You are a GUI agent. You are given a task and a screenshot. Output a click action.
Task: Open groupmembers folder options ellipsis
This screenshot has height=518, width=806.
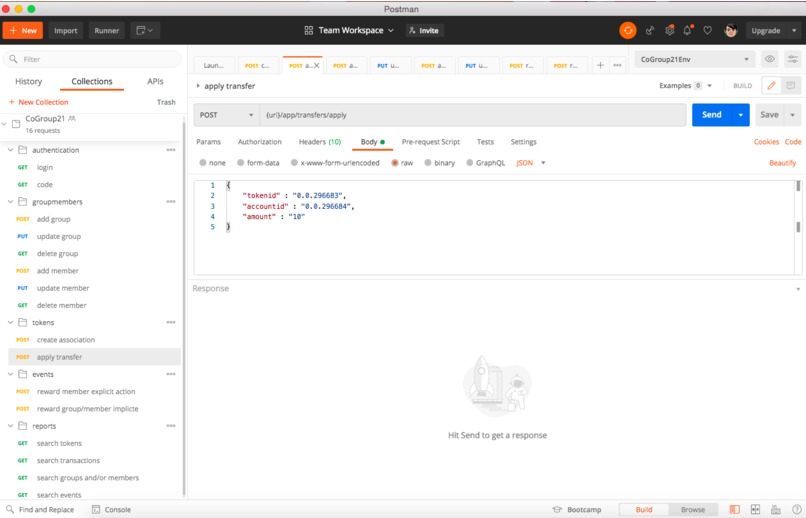click(171, 202)
